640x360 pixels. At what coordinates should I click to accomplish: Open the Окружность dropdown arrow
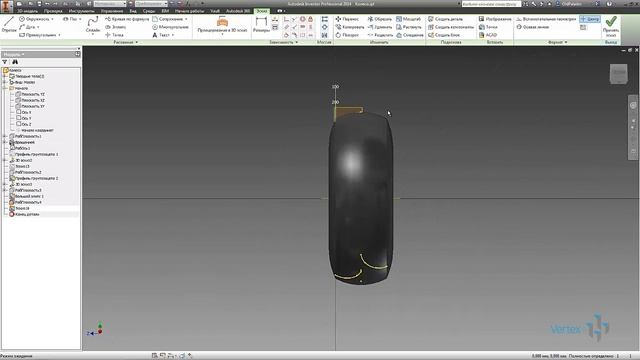pyautogui.click(x=52, y=19)
